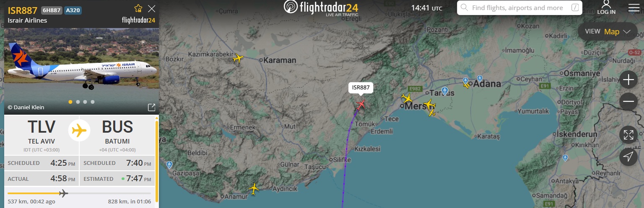Click the flight progress bar plane marker
This screenshot has width=644, height=208.
[x=63, y=193]
